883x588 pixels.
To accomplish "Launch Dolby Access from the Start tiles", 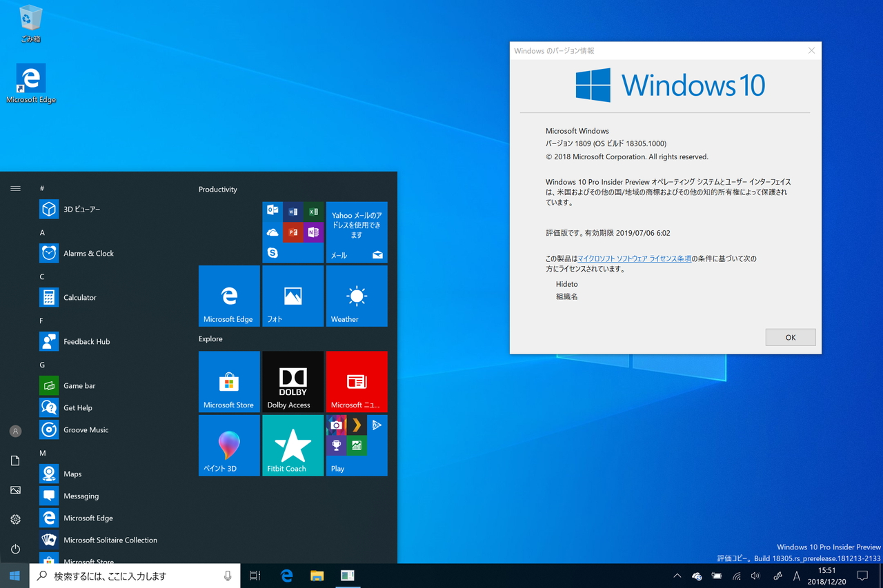I will [292, 381].
